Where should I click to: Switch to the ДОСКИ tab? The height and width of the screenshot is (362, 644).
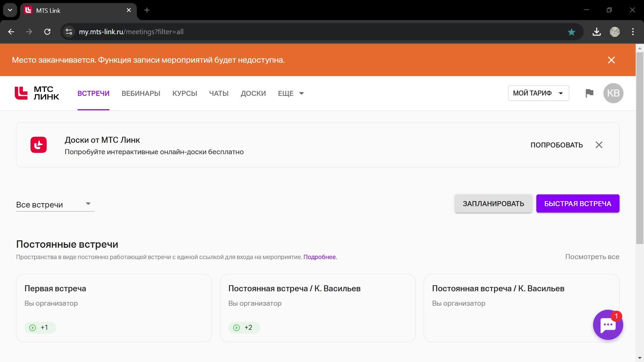(x=253, y=94)
